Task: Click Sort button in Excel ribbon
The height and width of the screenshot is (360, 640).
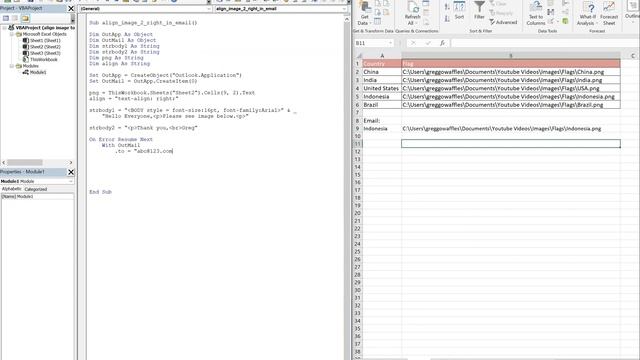Action: (459, 11)
